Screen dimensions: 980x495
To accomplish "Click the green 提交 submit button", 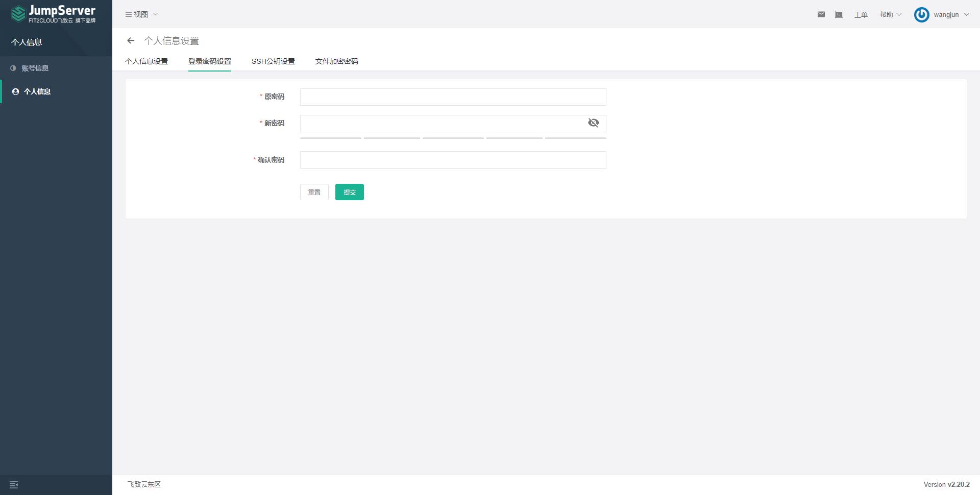I will coord(350,192).
